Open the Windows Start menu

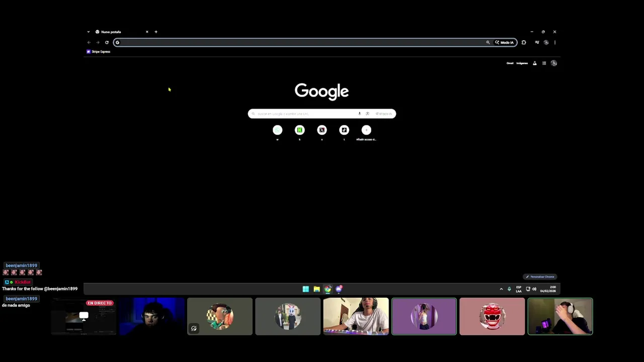coord(305,289)
